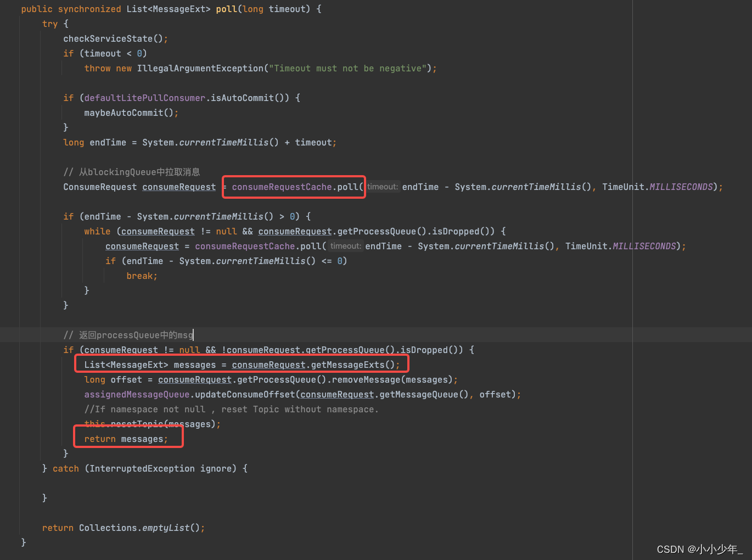Click the defaultLitePullConsumer field reference

(145, 98)
